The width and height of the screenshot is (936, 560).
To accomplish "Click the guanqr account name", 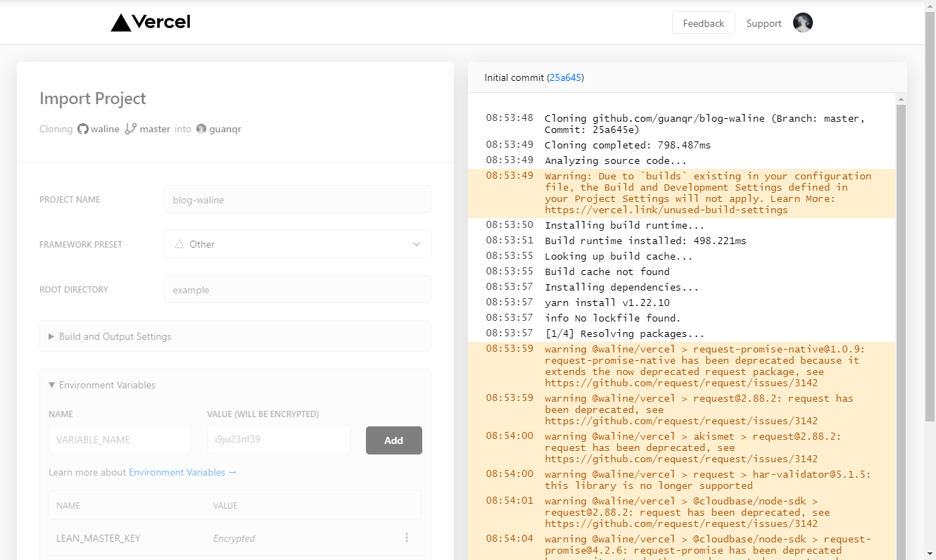I will [225, 129].
